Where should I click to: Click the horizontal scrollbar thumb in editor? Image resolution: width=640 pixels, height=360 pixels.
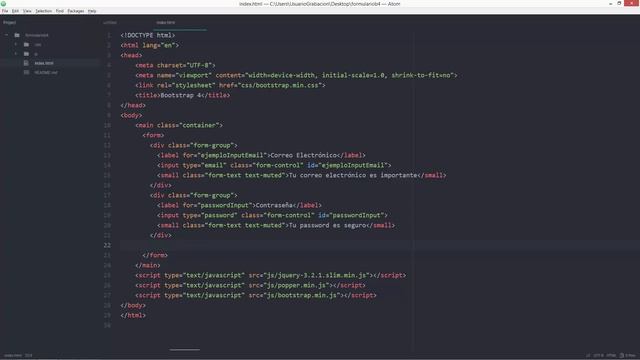184,349
